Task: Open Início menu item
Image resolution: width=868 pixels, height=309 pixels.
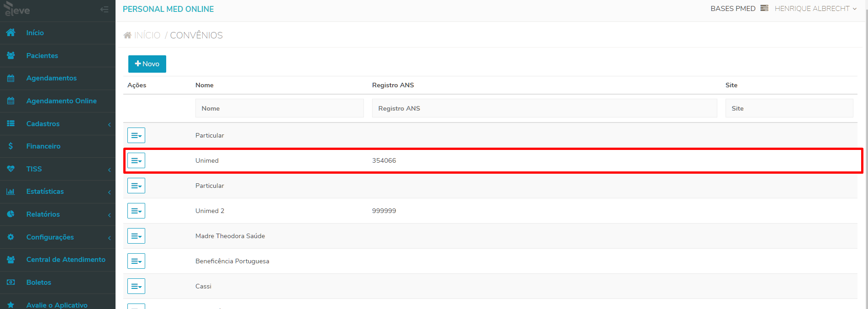Action: [x=58, y=33]
